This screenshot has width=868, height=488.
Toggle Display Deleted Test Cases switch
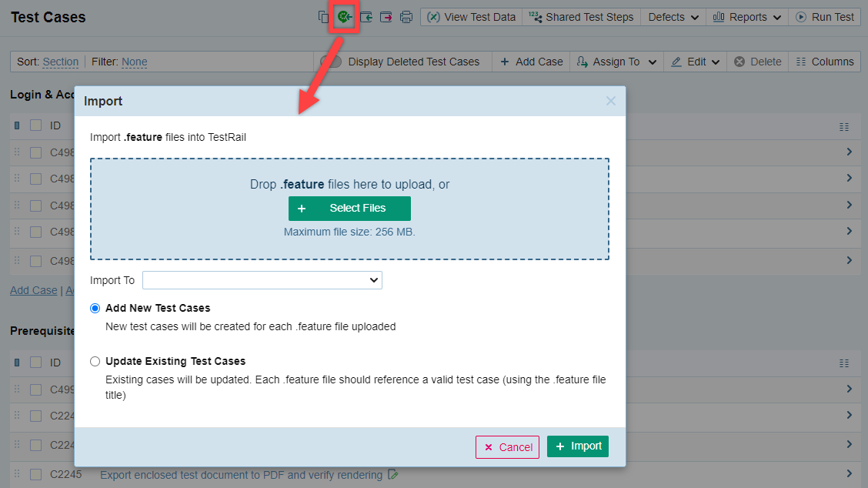point(329,62)
